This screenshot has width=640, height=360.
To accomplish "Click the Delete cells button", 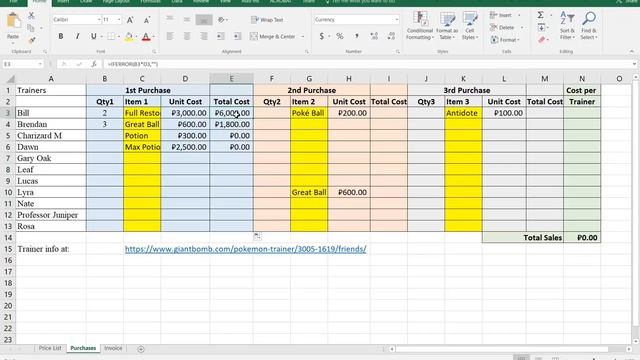I will pos(502,27).
